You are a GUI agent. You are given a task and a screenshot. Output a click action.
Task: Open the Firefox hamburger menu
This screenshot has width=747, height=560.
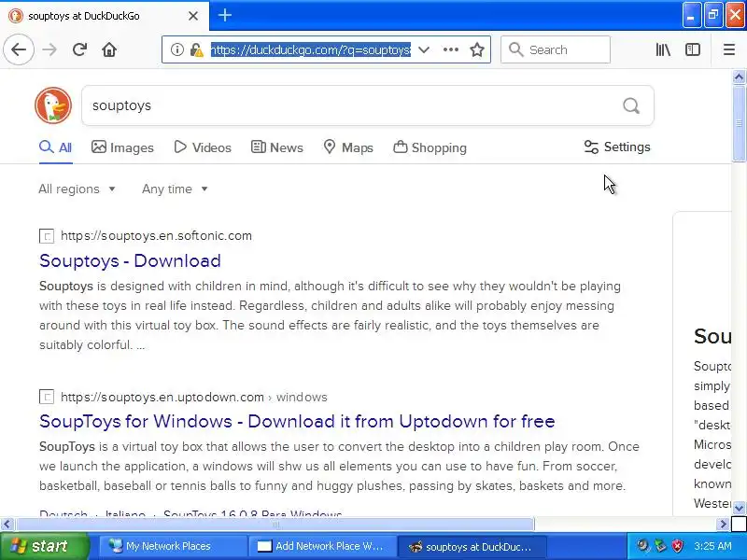[729, 49]
